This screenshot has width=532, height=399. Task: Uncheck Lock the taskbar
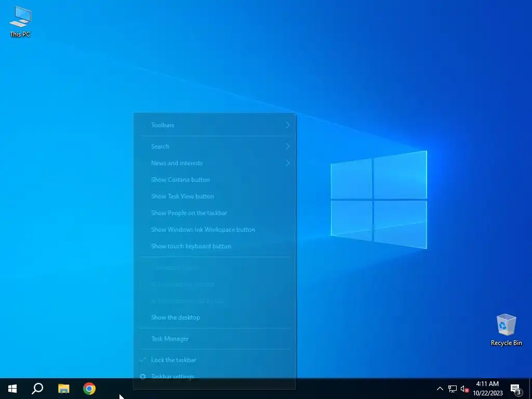[x=215, y=360]
